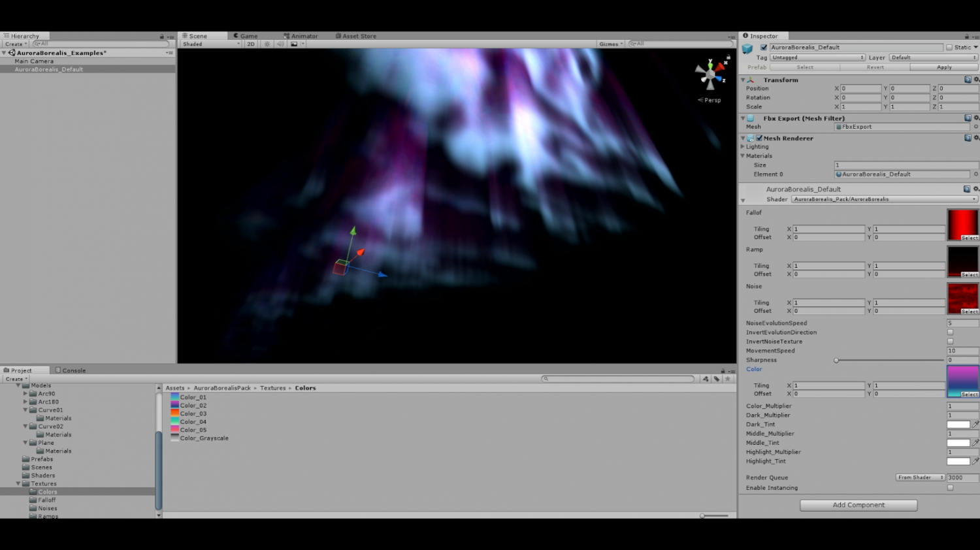Viewport: 980px width, 550px height.
Task: Collapse the Transform component
Action: pos(743,80)
